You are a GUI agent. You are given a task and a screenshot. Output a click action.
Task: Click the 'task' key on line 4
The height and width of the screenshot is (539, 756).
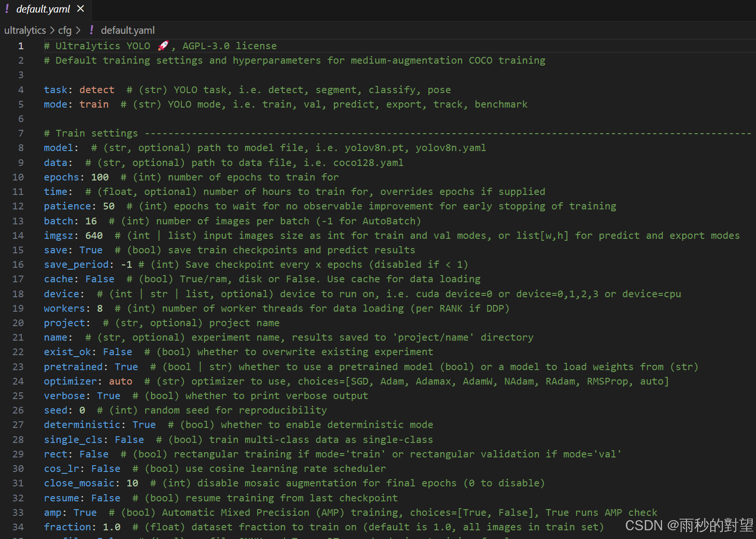pos(55,90)
